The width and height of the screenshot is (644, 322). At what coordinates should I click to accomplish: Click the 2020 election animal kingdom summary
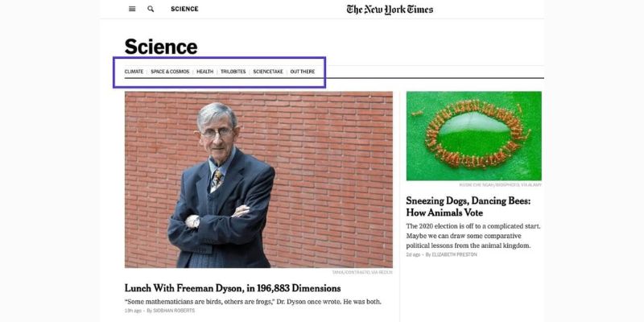point(473,236)
